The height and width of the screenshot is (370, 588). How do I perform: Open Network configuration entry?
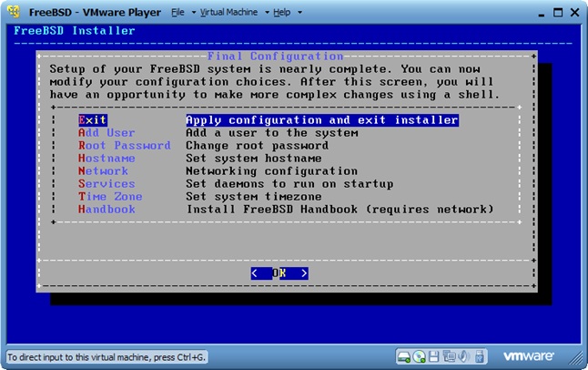click(103, 171)
